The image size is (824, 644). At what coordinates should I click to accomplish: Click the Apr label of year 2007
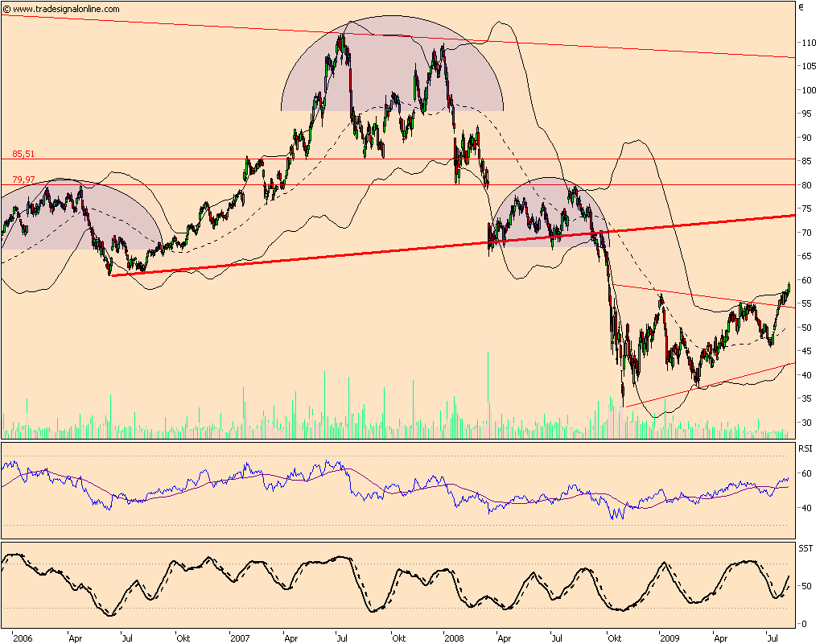point(291,638)
